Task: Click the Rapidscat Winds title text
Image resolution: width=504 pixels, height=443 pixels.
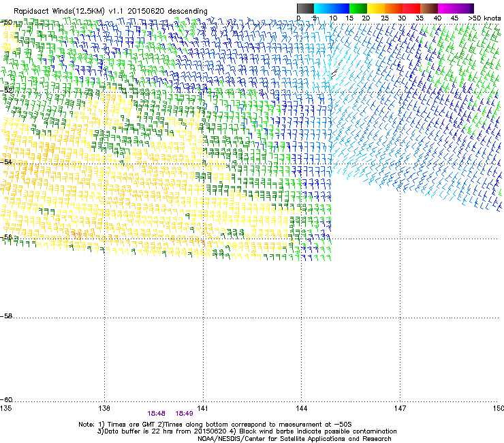Action: pyautogui.click(x=110, y=12)
